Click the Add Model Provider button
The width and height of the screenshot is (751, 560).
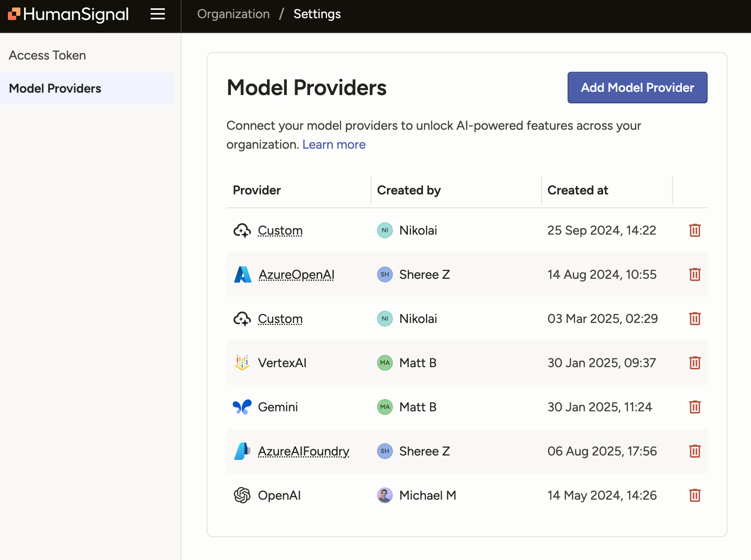click(x=637, y=88)
